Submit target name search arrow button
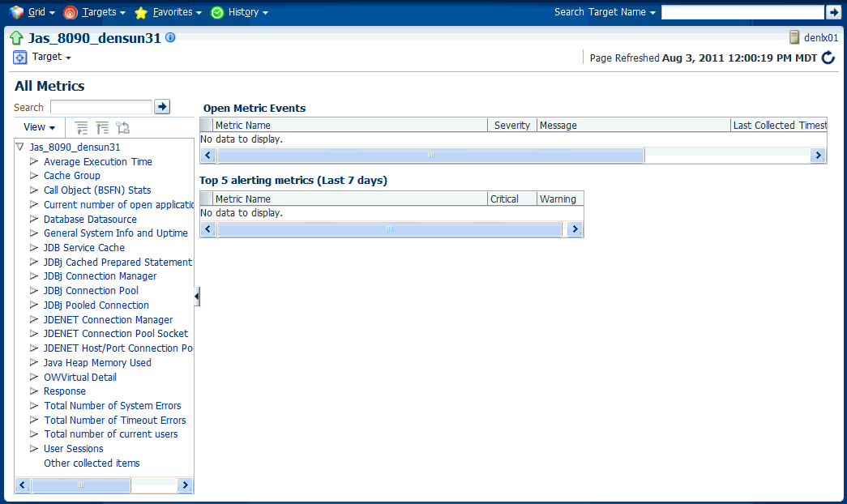This screenshot has height=504, width=847. tap(833, 12)
